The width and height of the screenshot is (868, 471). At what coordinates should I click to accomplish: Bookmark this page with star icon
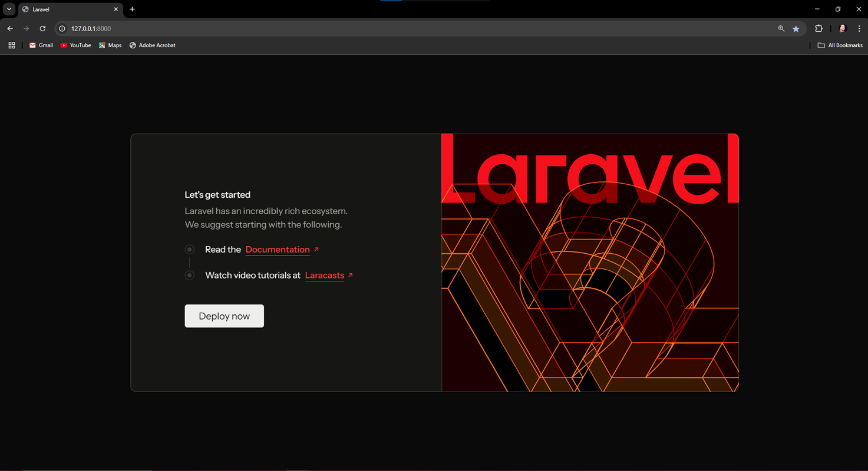click(796, 28)
